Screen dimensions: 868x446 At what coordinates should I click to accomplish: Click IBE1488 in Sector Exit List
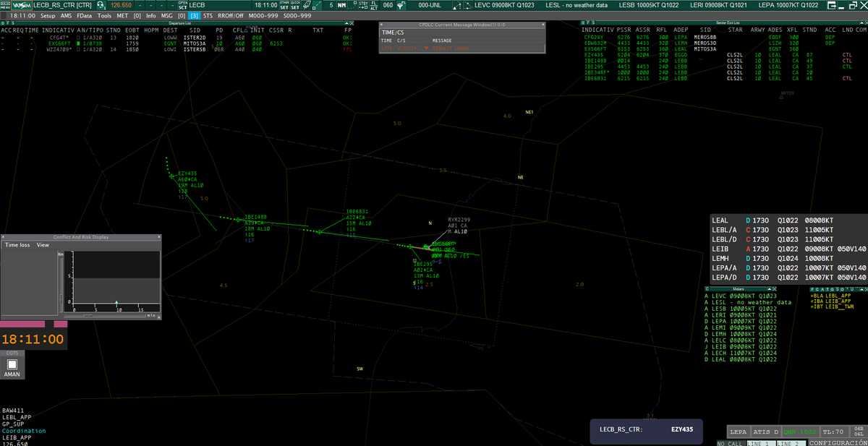click(x=595, y=61)
